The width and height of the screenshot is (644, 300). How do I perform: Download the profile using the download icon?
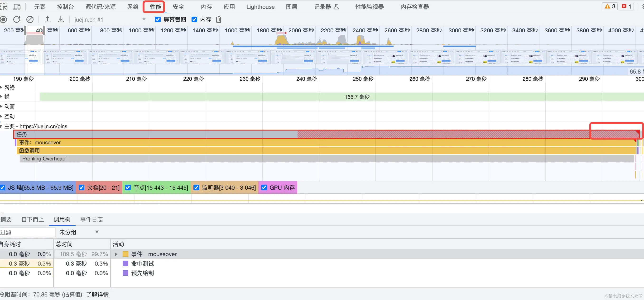(61, 19)
